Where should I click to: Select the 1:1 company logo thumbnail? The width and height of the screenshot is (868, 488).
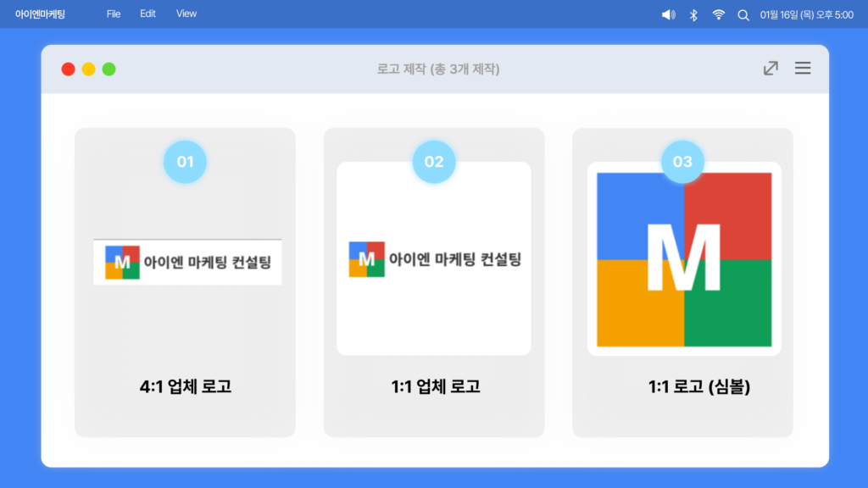[x=434, y=258]
